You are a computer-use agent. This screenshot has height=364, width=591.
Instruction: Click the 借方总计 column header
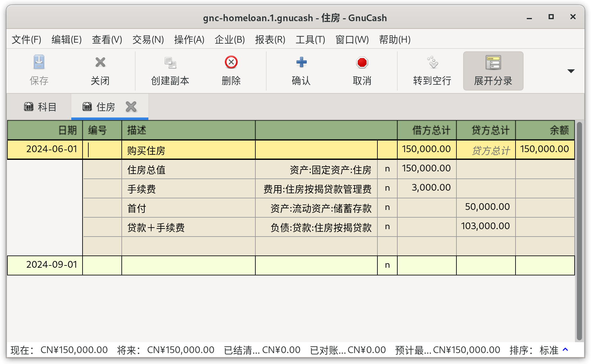click(x=427, y=130)
